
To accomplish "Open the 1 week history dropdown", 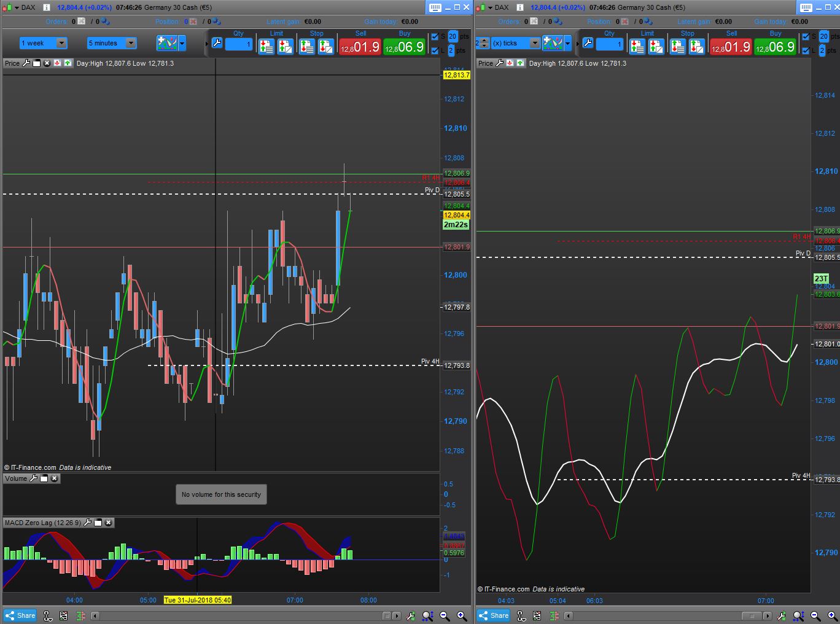I will [43, 43].
